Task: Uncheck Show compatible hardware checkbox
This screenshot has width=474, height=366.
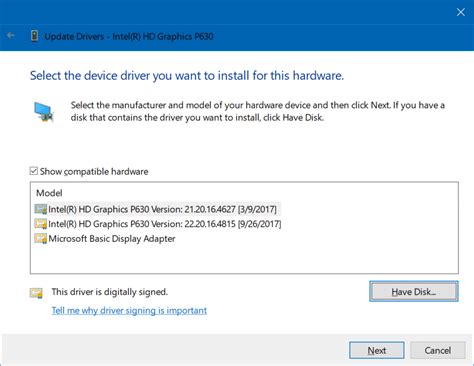Action: 34,171
